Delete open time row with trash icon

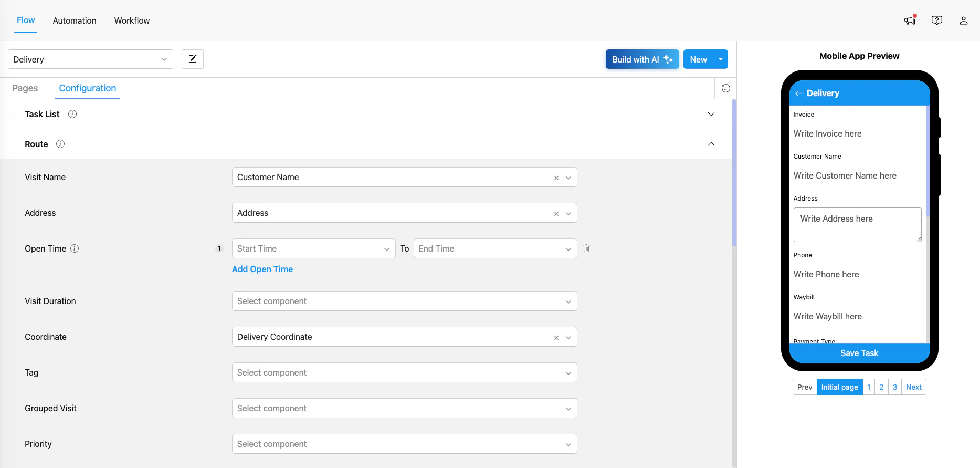pyautogui.click(x=586, y=248)
